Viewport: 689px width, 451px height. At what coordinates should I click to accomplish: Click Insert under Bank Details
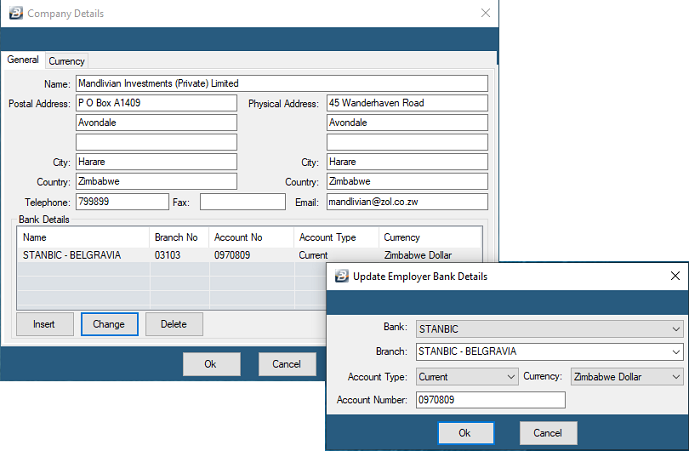44,324
